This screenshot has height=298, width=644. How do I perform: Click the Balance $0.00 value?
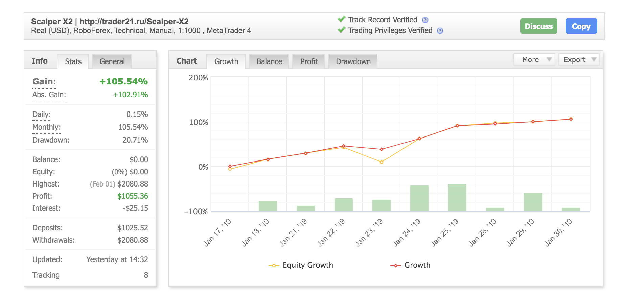tap(139, 160)
